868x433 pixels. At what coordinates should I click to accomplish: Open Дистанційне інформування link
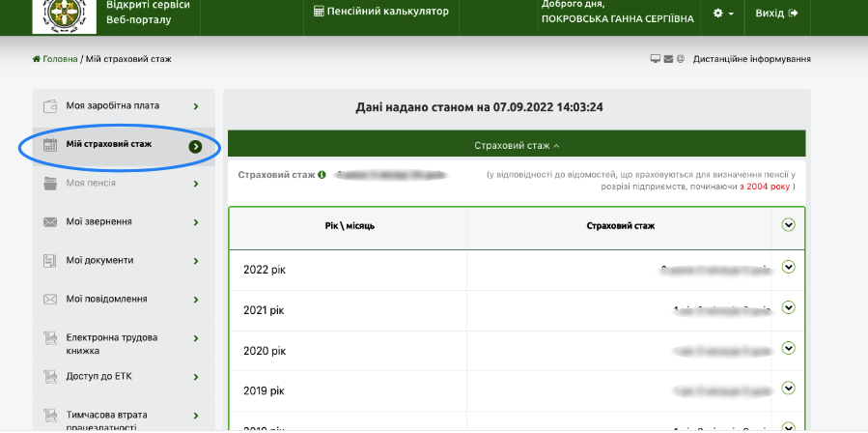pyautogui.click(x=752, y=59)
